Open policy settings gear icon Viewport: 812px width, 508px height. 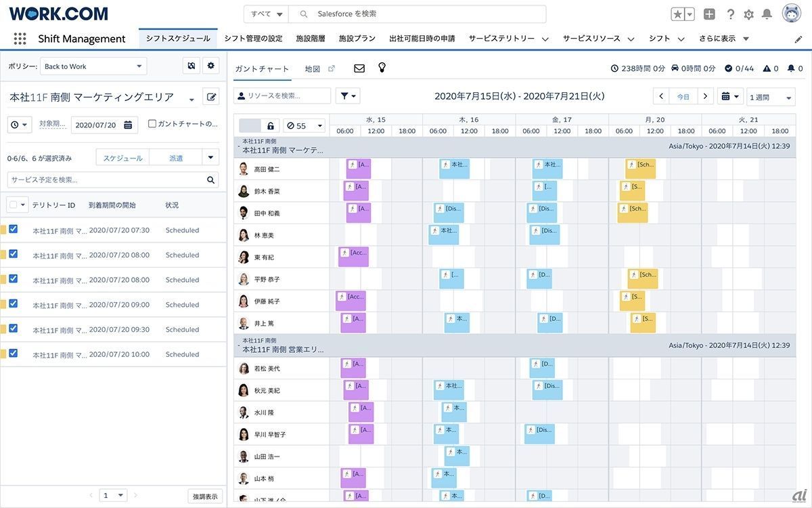211,66
